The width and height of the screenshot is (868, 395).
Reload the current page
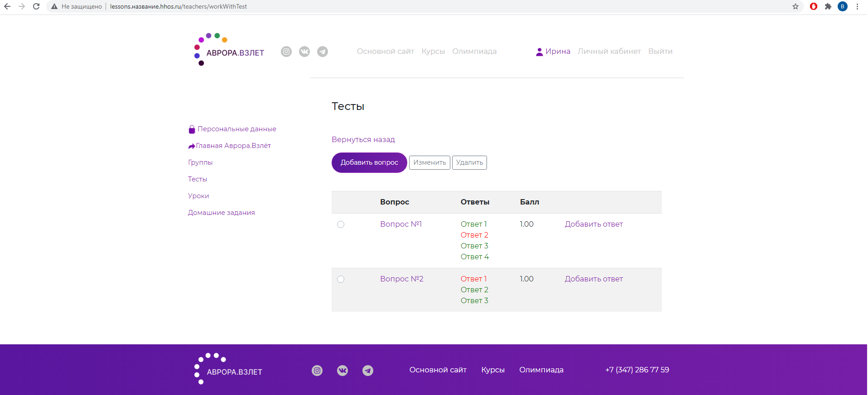[x=36, y=6]
